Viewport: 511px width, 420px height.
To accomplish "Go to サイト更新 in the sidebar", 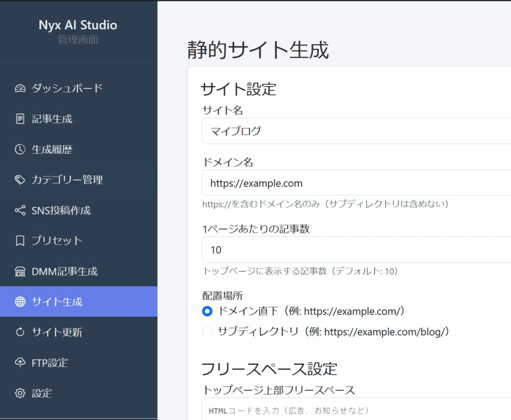I will point(78,332).
